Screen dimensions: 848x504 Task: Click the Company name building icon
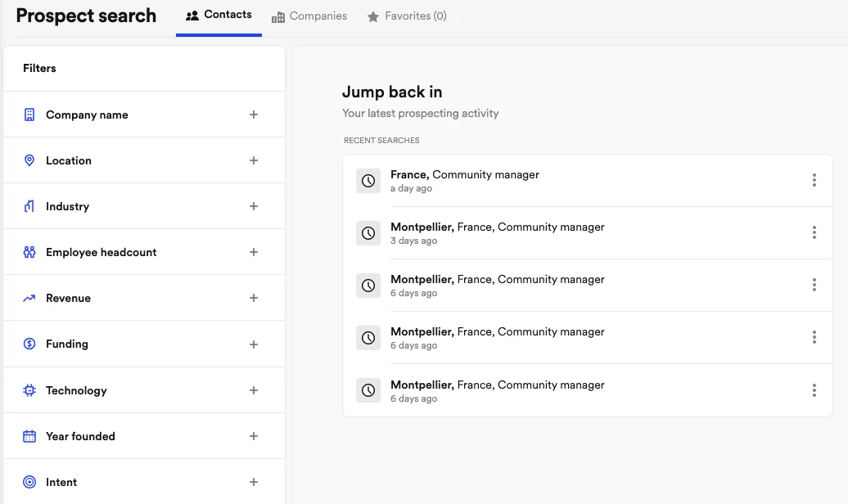[x=29, y=115]
